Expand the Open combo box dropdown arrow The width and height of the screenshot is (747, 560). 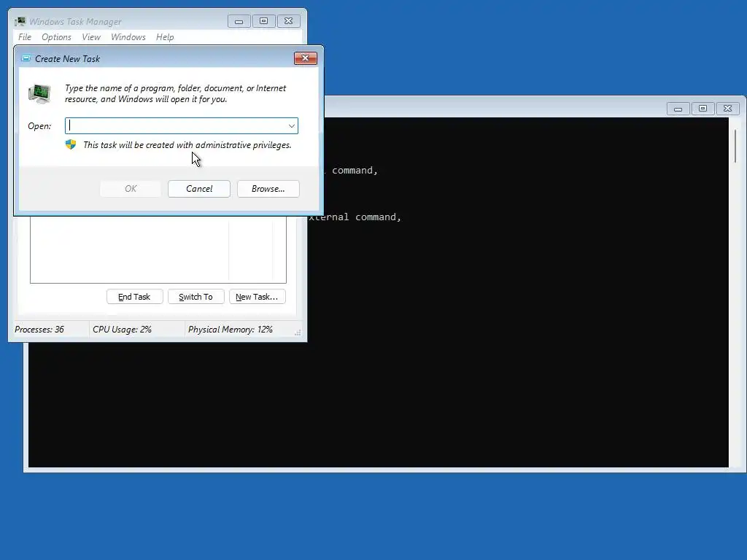pyautogui.click(x=292, y=125)
